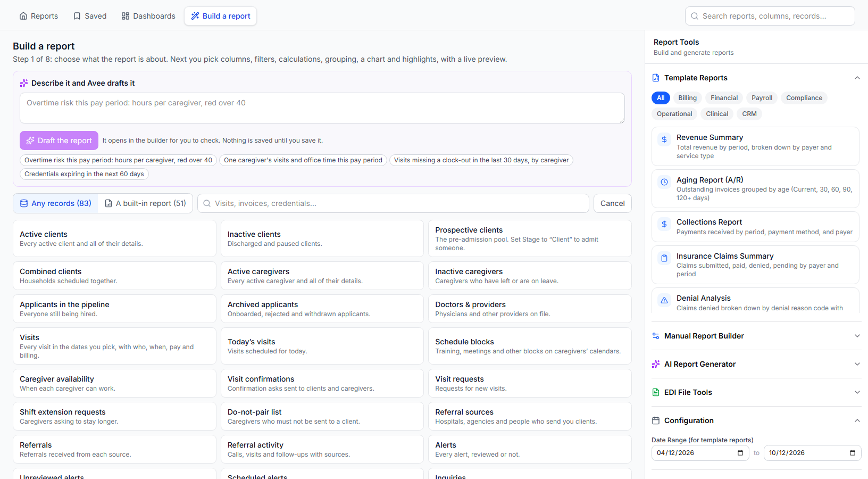The height and width of the screenshot is (479, 868).
Task: Click the Build a report wand icon
Action: tap(195, 16)
